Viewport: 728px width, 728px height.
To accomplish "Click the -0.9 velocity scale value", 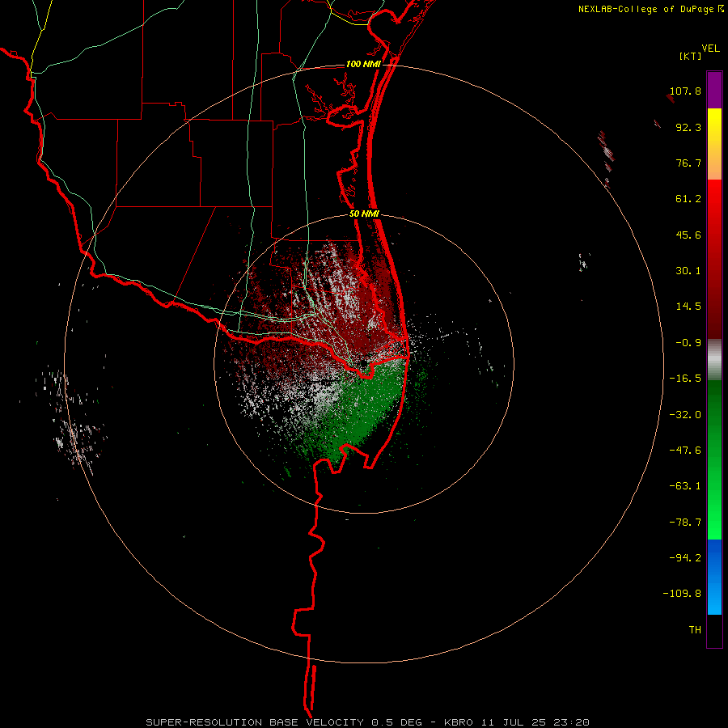I will pos(688,343).
